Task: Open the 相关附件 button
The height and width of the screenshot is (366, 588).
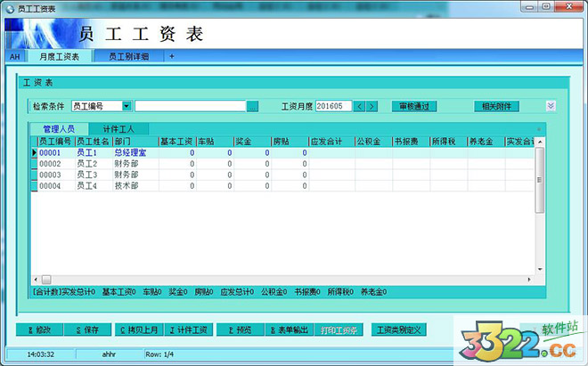Action: (x=496, y=106)
